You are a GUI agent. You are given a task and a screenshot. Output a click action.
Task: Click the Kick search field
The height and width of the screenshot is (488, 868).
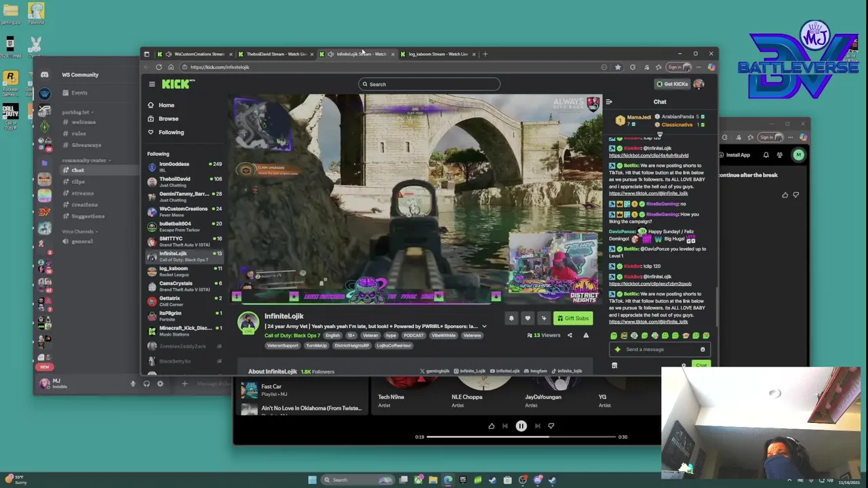pyautogui.click(x=429, y=84)
